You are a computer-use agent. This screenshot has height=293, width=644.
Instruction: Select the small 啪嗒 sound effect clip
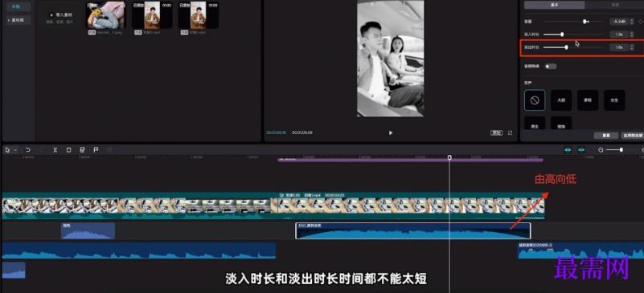point(88,230)
